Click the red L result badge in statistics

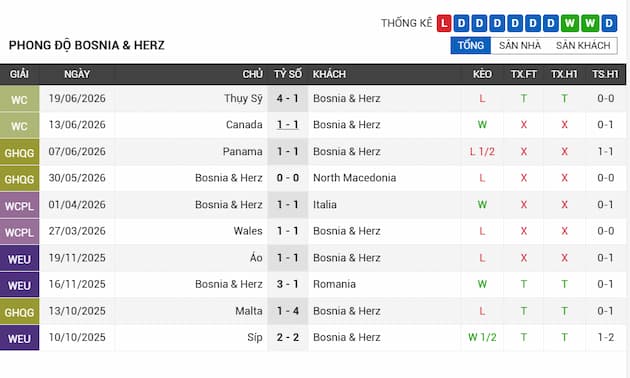[x=444, y=23]
